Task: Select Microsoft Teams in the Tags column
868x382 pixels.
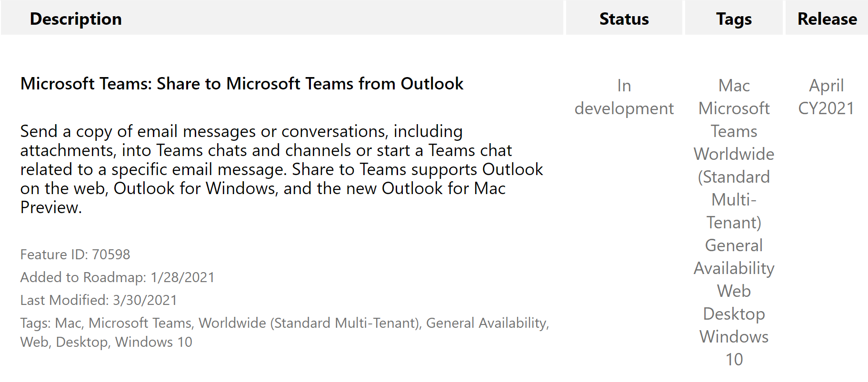Action: click(734, 120)
